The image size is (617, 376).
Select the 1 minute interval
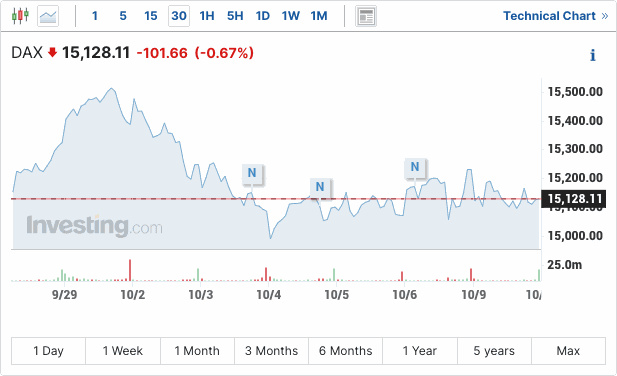click(x=95, y=16)
